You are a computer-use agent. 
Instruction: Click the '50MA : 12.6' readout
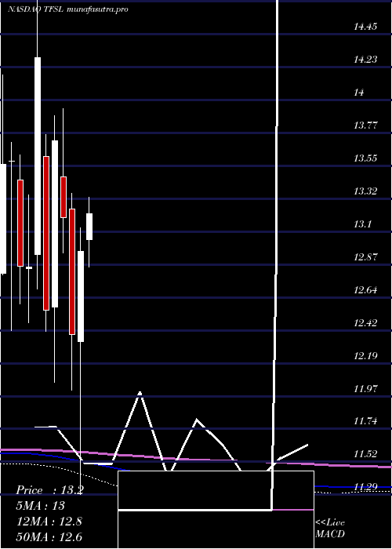(49, 536)
